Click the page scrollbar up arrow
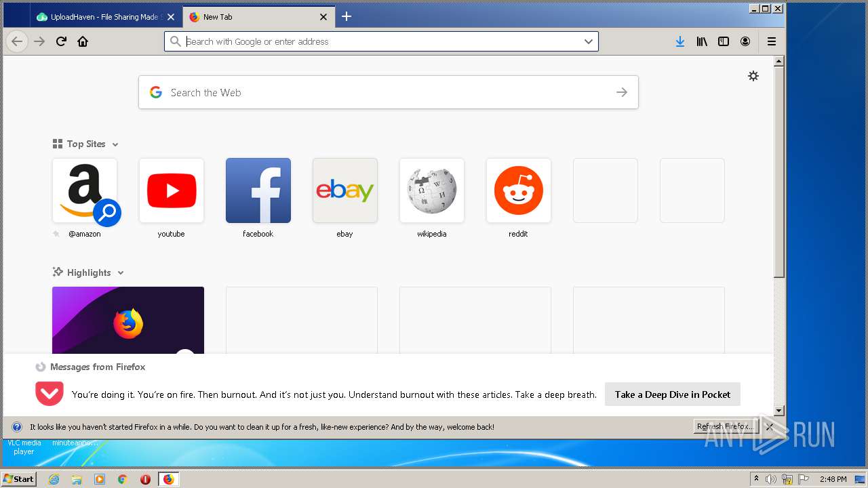The height and width of the screenshot is (488, 868). click(x=779, y=62)
